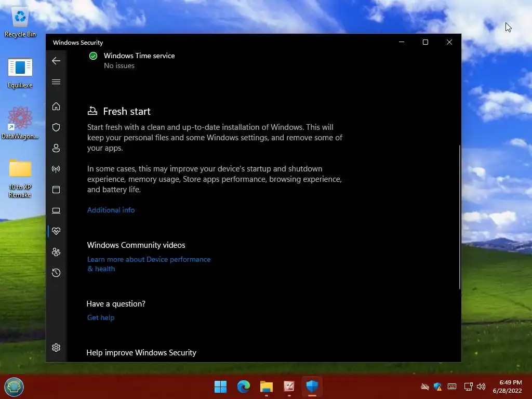Open Family options icon in sidebar
This screenshot has width=532, height=399.
(x=56, y=252)
